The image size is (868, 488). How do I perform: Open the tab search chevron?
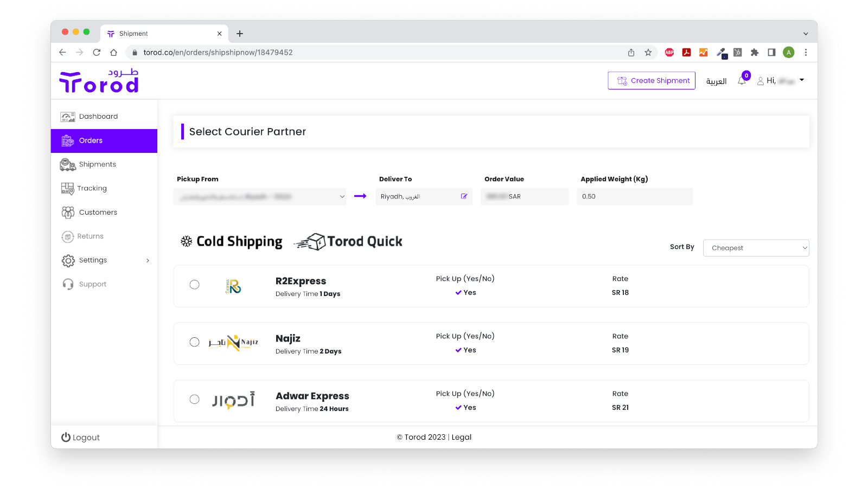click(806, 34)
